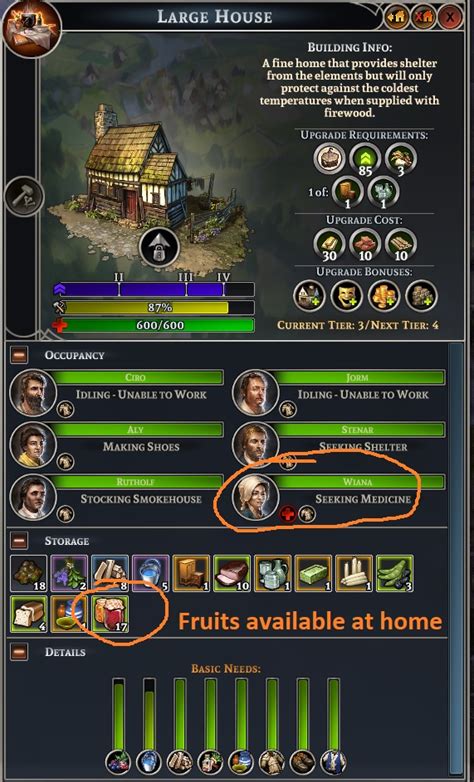Click the berries basic need icon
Viewport: 474px width, 782px height.
(x=119, y=762)
